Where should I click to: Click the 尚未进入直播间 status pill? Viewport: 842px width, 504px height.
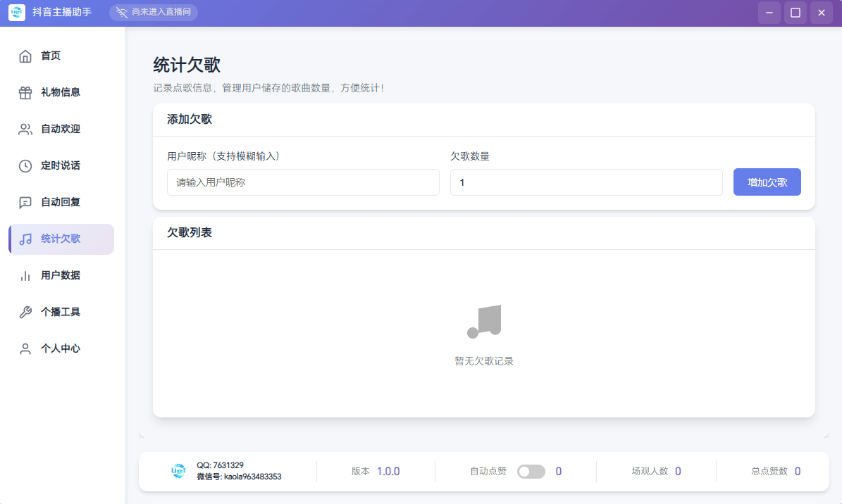[x=154, y=12]
